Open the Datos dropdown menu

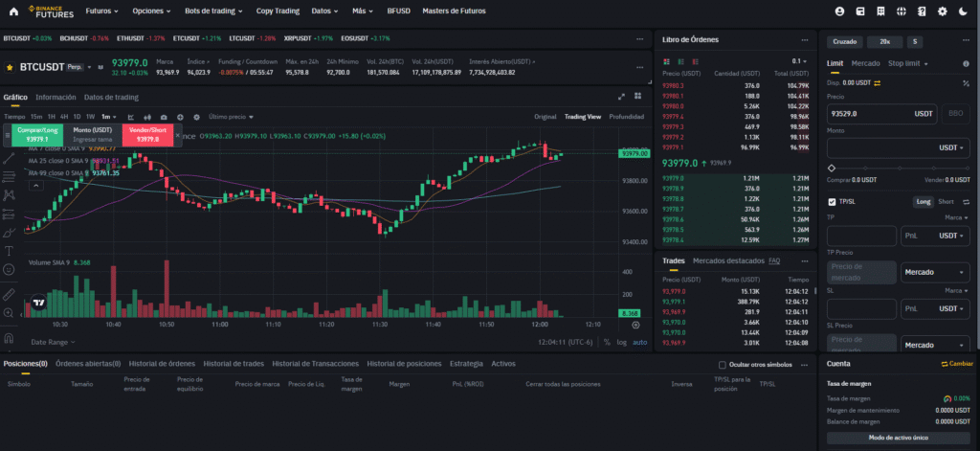coord(324,11)
